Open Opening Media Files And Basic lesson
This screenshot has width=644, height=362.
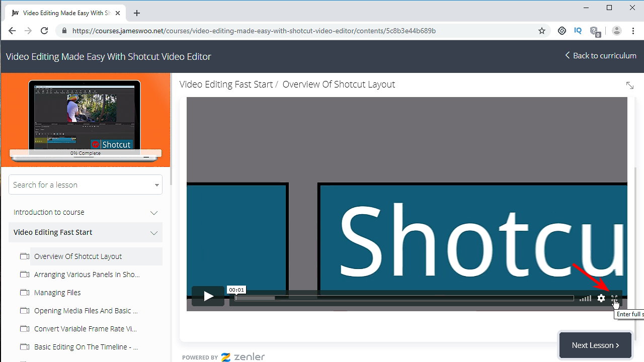click(x=86, y=311)
